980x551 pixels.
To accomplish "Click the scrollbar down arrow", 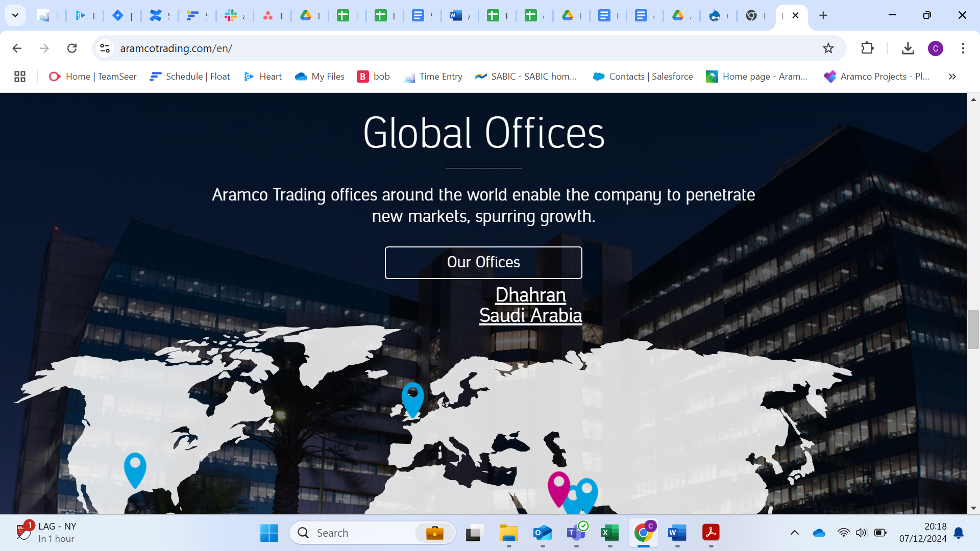I will click(x=973, y=508).
